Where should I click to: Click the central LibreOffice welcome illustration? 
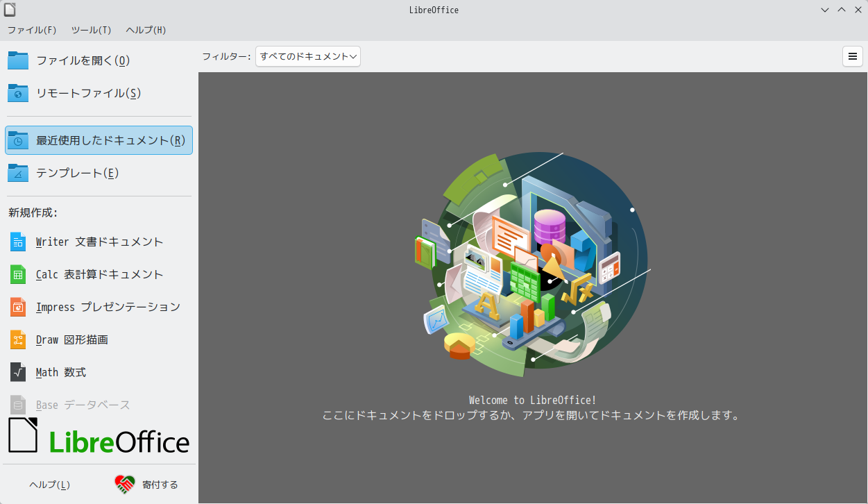[x=533, y=264]
